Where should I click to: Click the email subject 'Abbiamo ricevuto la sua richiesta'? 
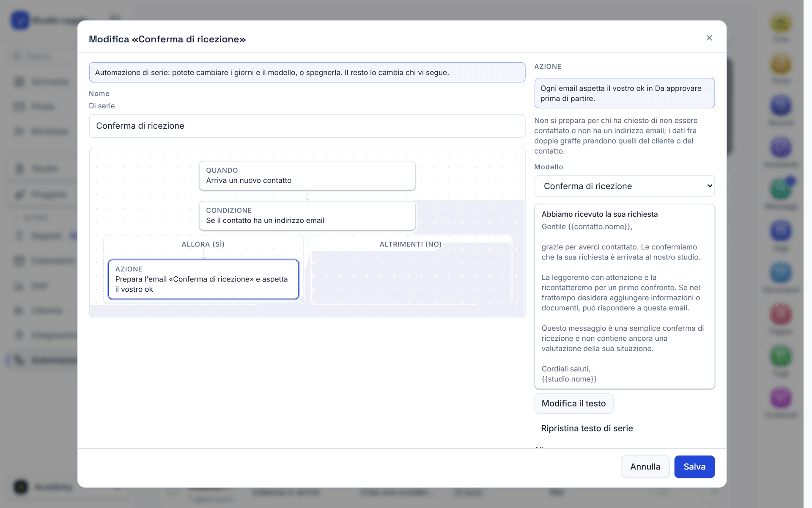[599, 214]
